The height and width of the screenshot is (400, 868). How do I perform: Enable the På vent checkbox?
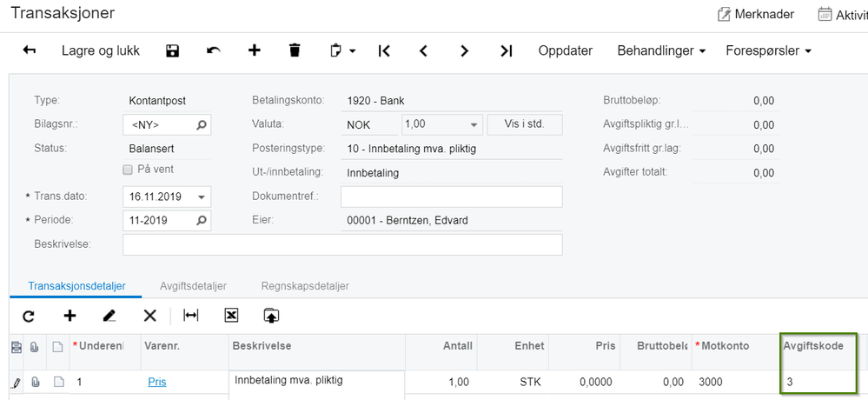(128, 170)
